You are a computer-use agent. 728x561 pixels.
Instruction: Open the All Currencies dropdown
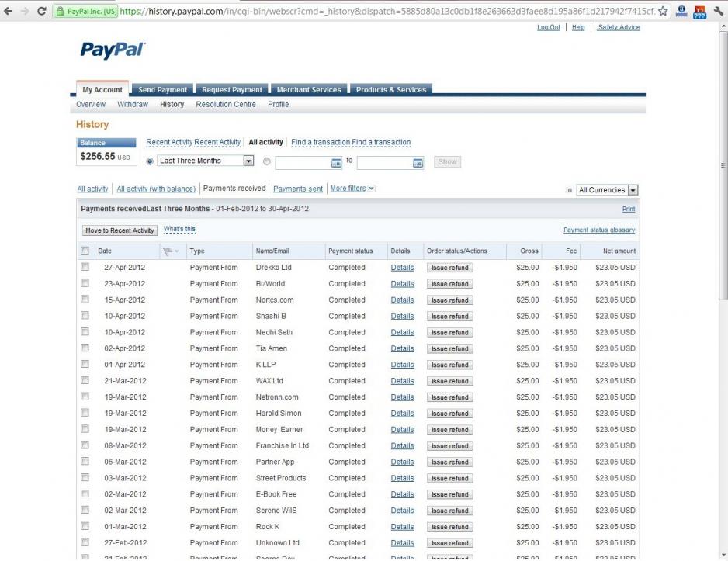coord(607,190)
